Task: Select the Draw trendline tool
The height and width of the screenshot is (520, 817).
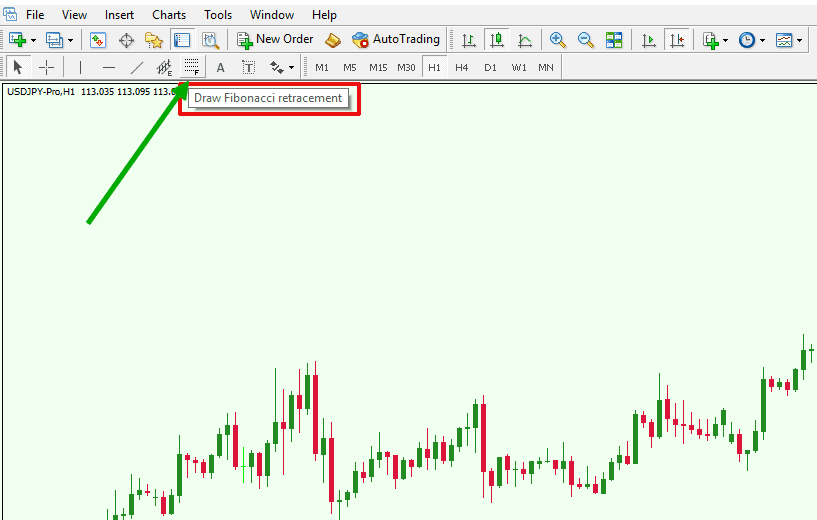Action: [x=137, y=67]
